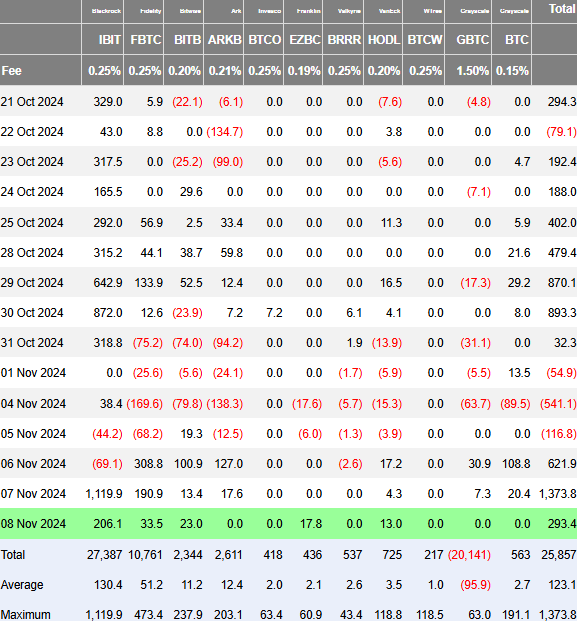Select the Fee row label
Screen dimensions: 577x621
pyautogui.click(x=11, y=70)
